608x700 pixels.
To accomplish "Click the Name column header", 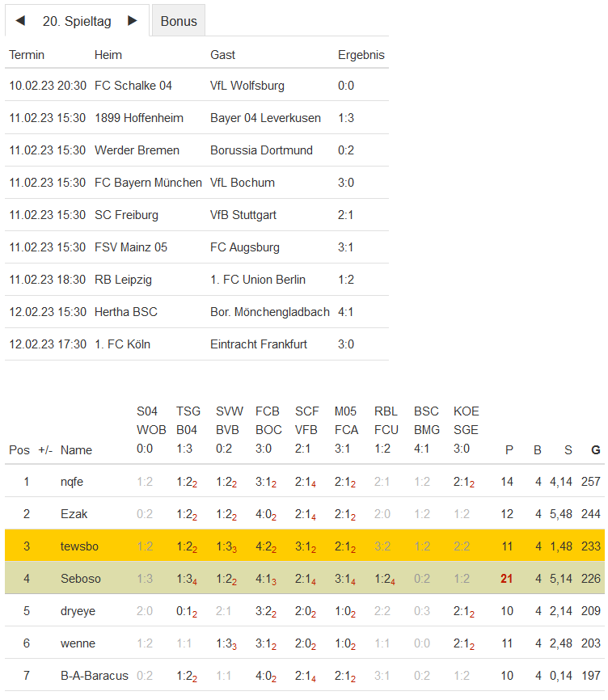I will pos(77,450).
